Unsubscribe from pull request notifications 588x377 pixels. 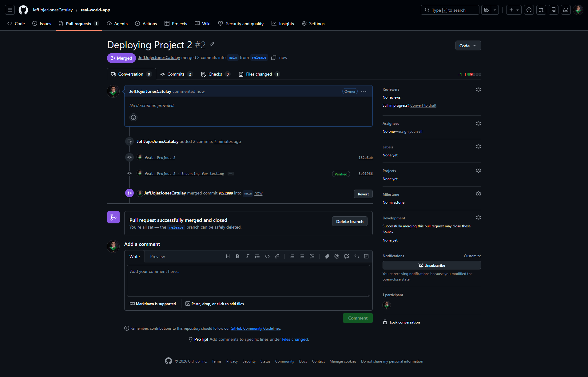click(x=431, y=265)
